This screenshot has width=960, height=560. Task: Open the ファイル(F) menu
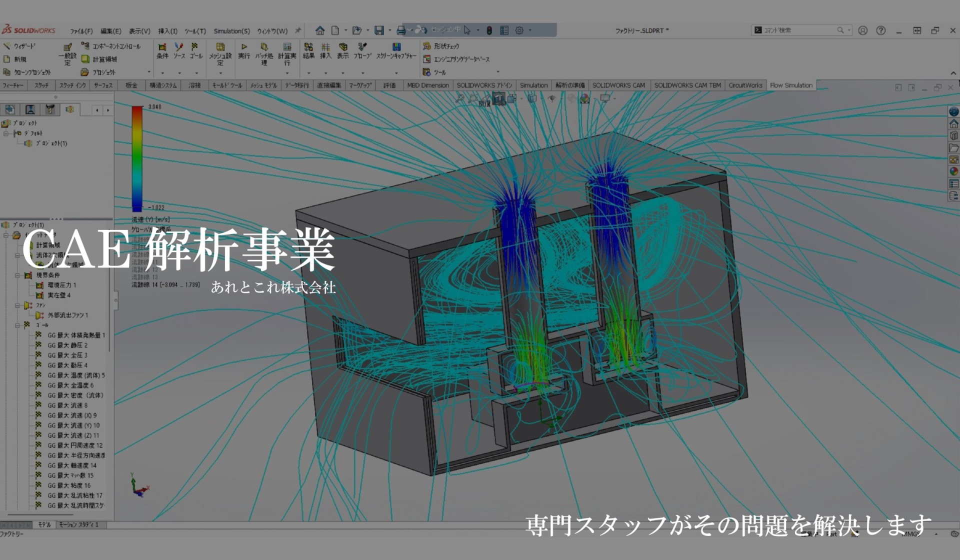[x=81, y=31]
